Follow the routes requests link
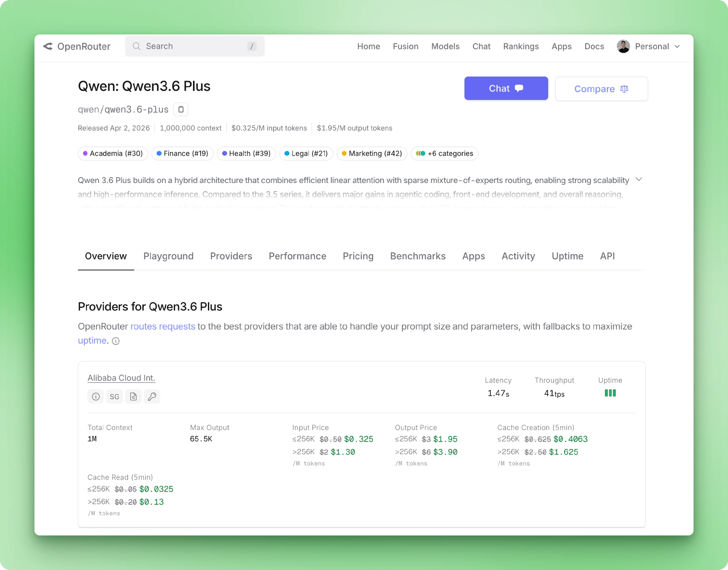Screen dimensions: 728x570 pyautogui.click(x=163, y=326)
